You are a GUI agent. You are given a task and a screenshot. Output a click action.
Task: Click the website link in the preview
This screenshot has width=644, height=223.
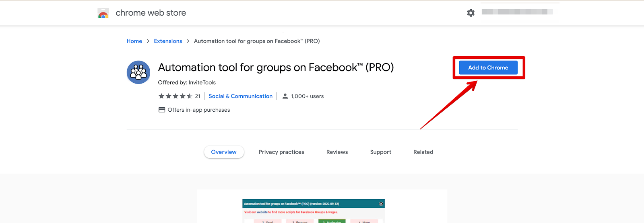(x=262, y=212)
